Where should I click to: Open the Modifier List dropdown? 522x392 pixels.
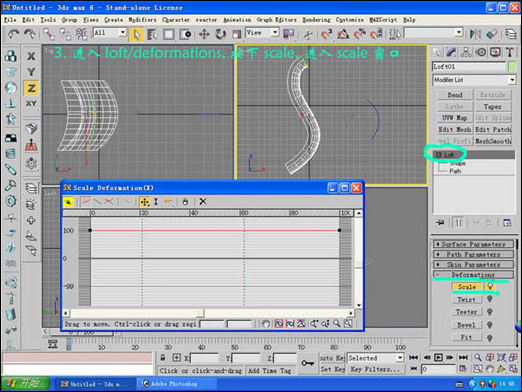pos(474,80)
